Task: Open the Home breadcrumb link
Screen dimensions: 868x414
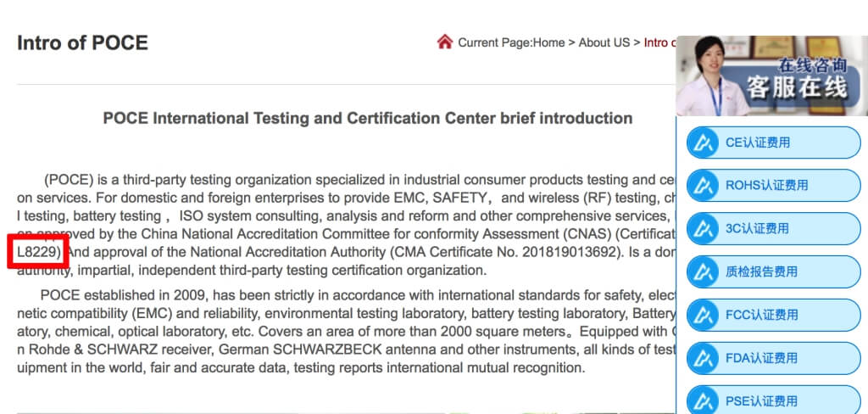Action: tap(548, 42)
